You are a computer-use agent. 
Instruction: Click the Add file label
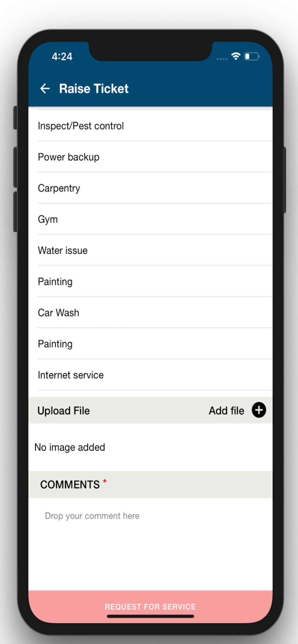click(226, 411)
